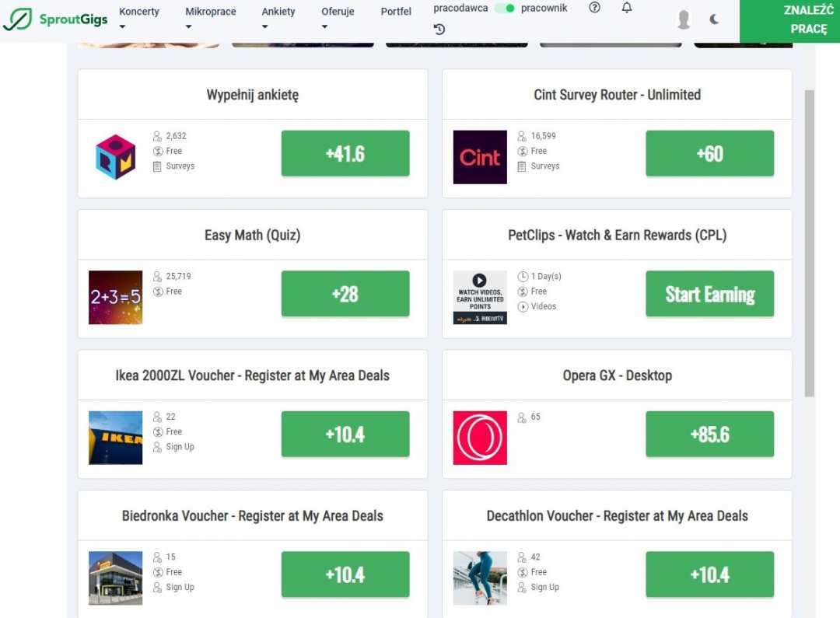Screen dimensions: 840x618
Task: Open the help question mark icon
Action: coord(595,8)
